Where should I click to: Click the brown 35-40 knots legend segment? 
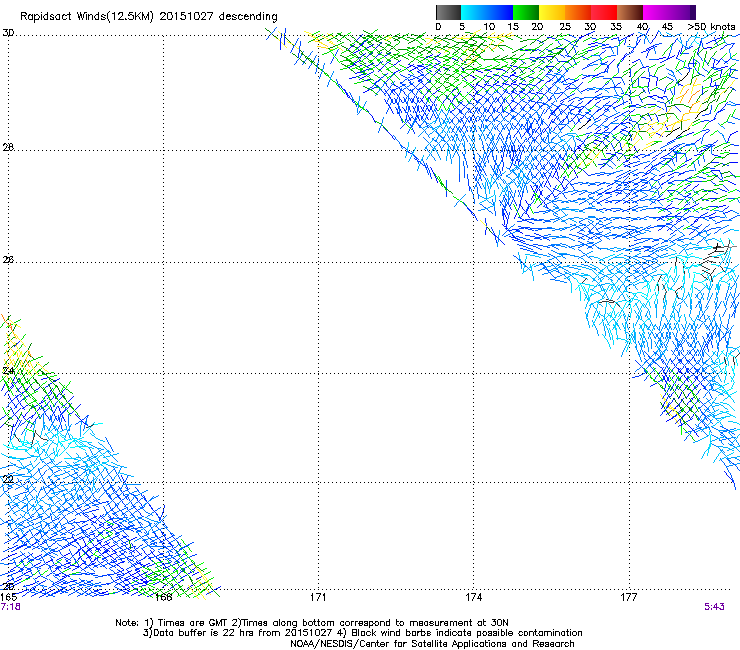click(630, 12)
